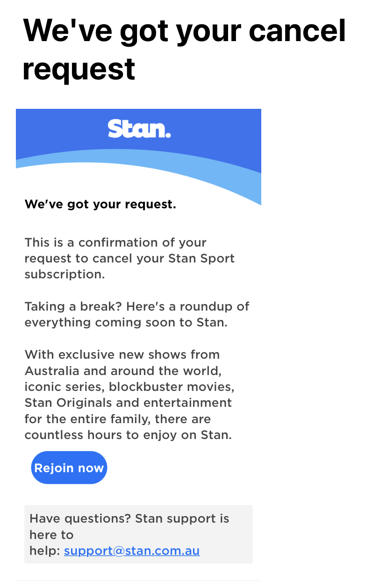Click the Stan logo in the banner
This screenshot has height=588, width=387.
(139, 128)
